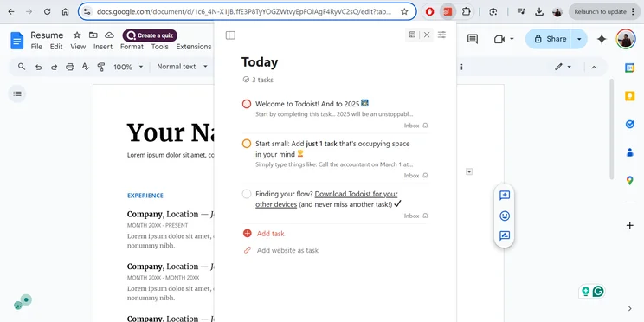The image size is (644, 322).
Task: Reload the page with the refresh icon
Action: tap(48, 11)
